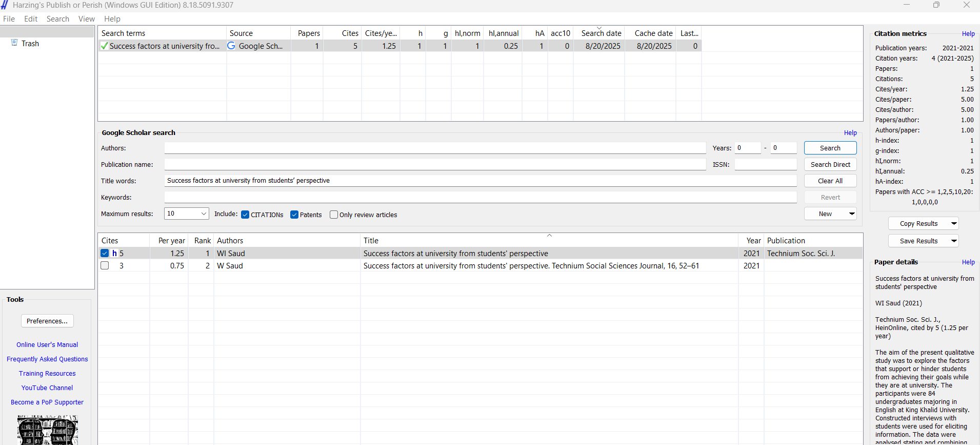The height and width of the screenshot is (445, 980).
Task: Disable the CITATIONs checkbox
Action: (245, 215)
